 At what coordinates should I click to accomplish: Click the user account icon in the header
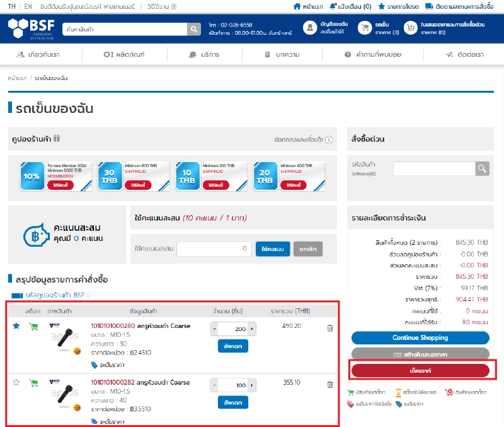click(309, 28)
